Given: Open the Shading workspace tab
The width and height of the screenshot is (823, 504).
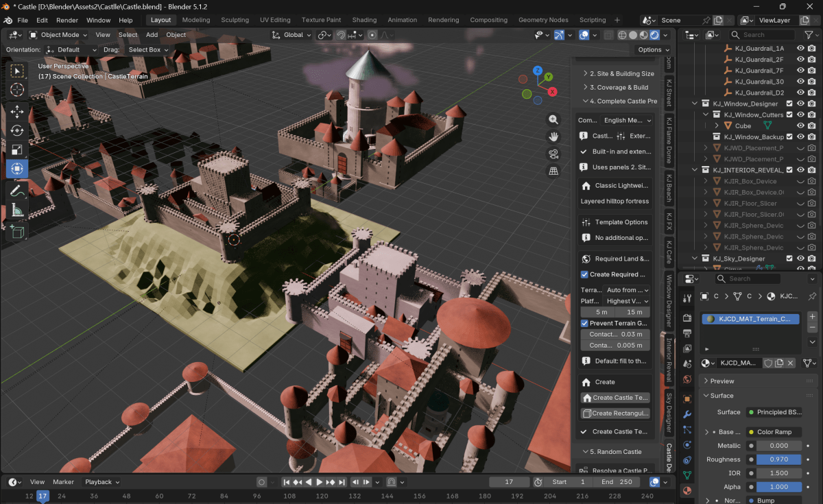Looking at the screenshot, I should [364, 20].
